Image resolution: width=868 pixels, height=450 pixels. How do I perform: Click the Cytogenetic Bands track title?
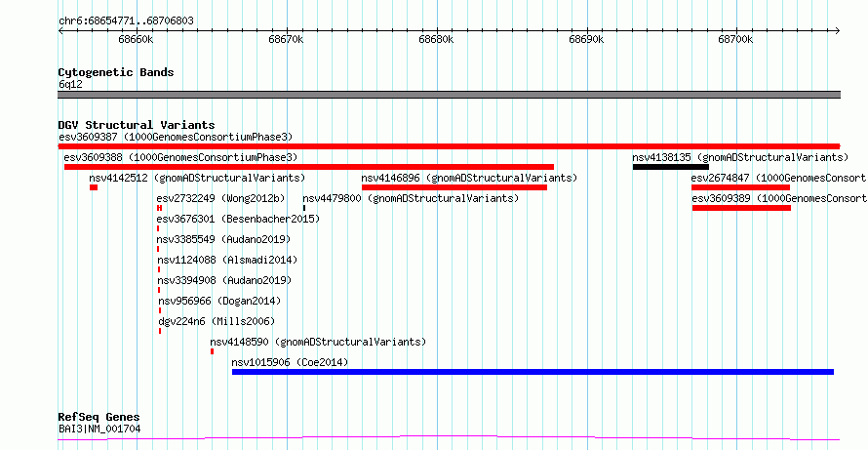pyautogui.click(x=116, y=72)
